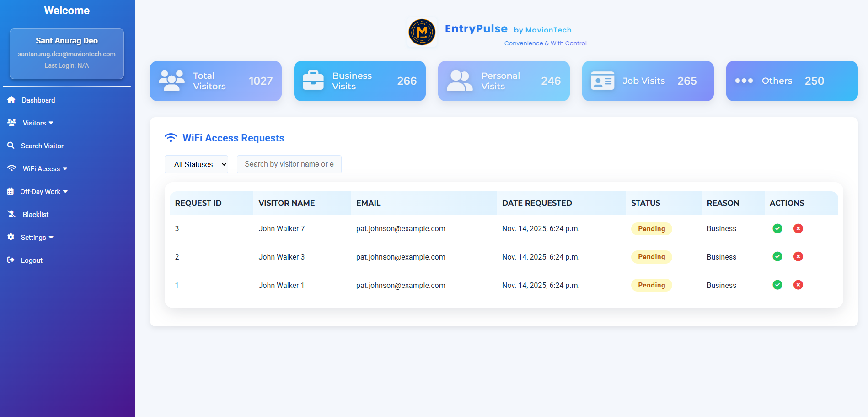Click the visitor name search field
This screenshot has width=868, height=417.
[x=289, y=164]
